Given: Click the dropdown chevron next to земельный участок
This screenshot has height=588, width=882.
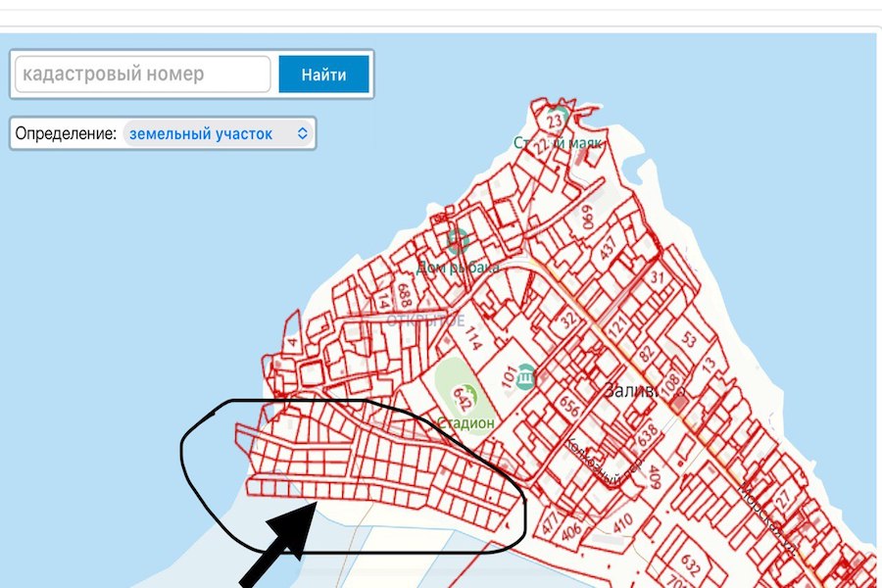Looking at the screenshot, I should coord(302,133).
